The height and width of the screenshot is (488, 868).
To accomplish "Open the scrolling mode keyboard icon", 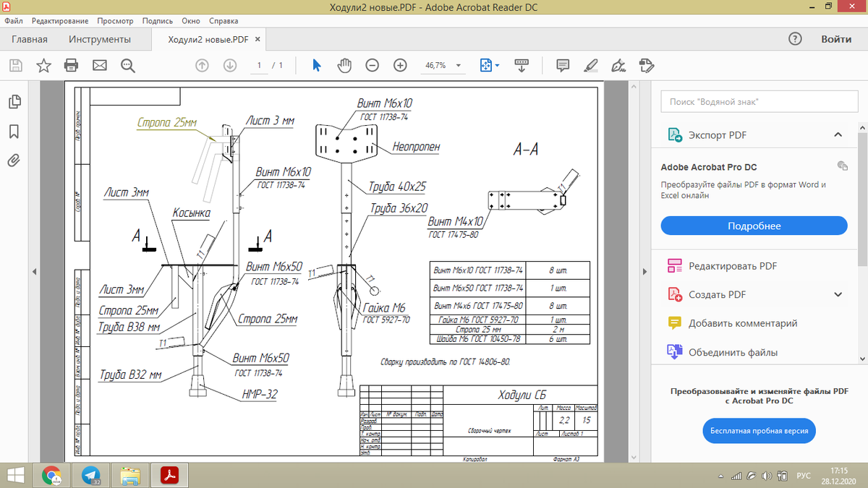I will 522,66.
